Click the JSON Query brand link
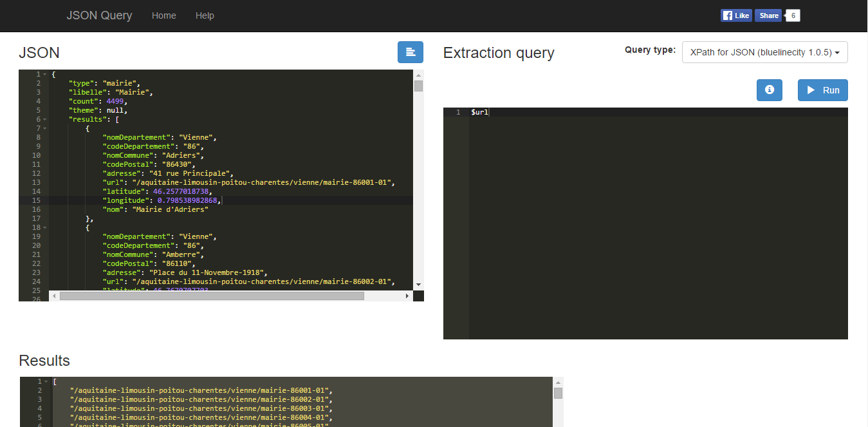The height and width of the screenshot is (427, 868). pos(99,15)
